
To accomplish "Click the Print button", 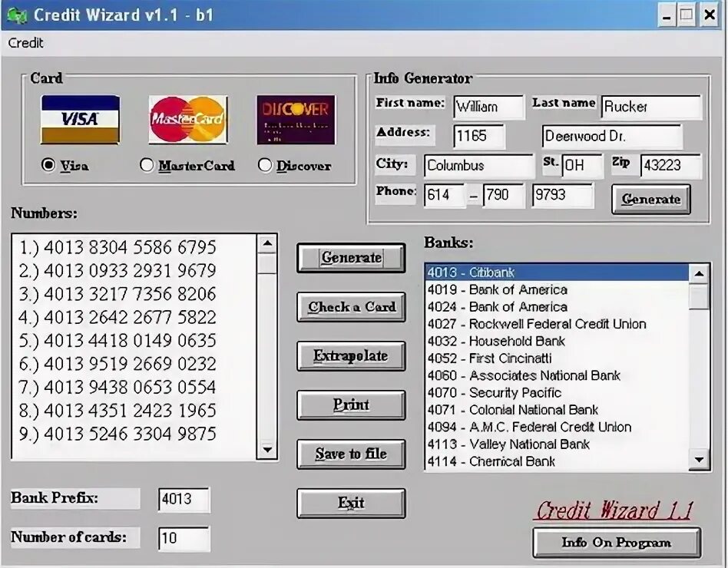I will 351,405.
